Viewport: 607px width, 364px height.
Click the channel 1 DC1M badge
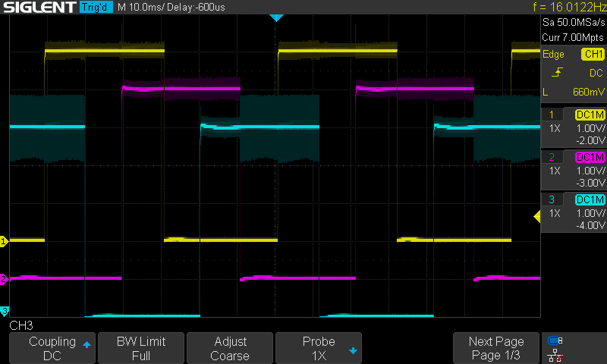point(590,115)
